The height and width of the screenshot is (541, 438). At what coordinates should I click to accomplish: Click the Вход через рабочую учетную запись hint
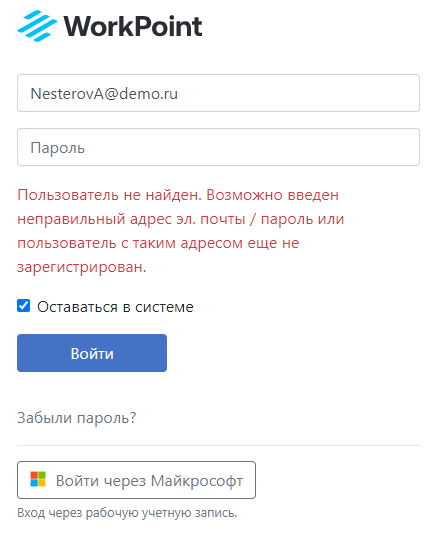127,513
